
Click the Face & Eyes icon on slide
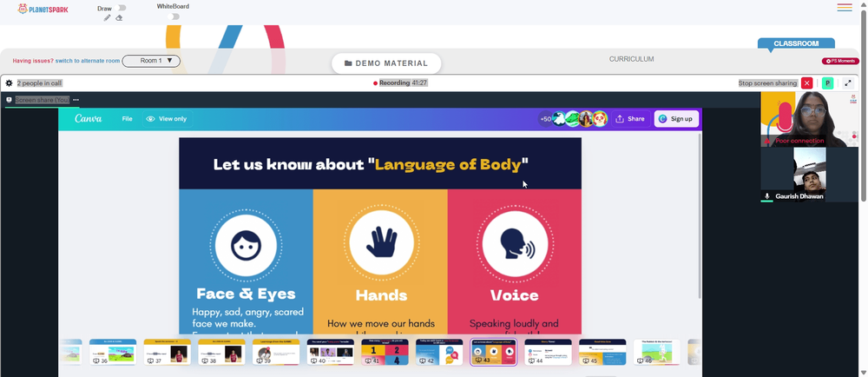246,245
